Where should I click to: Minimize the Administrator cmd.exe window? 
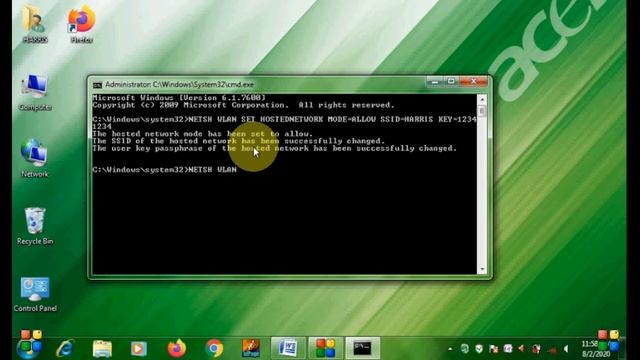click(435, 82)
